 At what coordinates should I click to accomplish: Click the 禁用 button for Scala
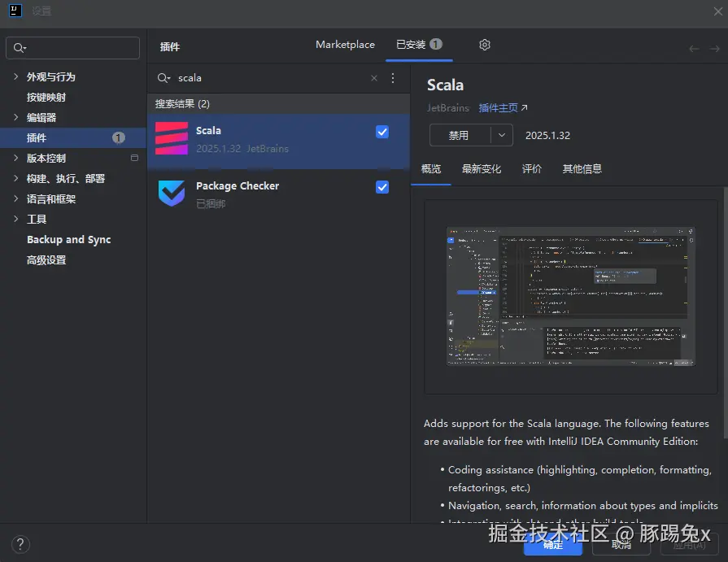tap(460, 135)
